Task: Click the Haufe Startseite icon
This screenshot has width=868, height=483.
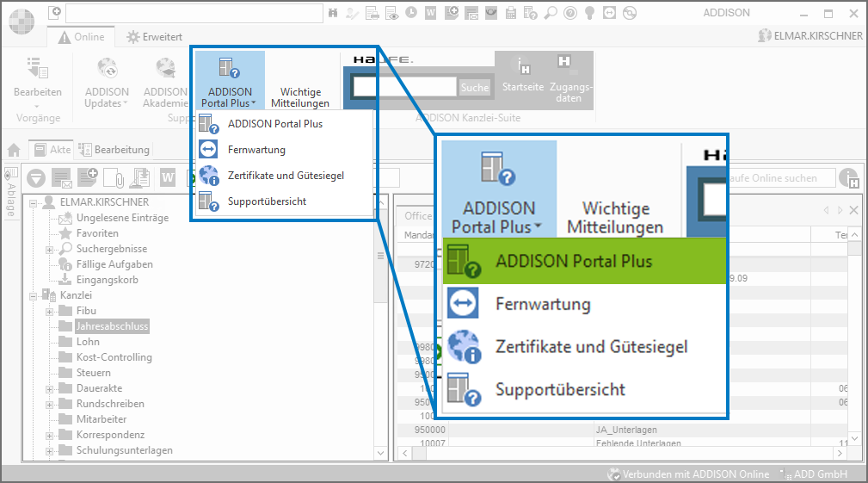Action: (x=522, y=67)
